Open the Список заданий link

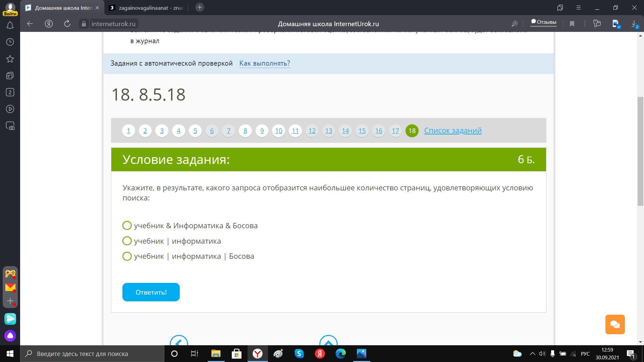[452, 130]
